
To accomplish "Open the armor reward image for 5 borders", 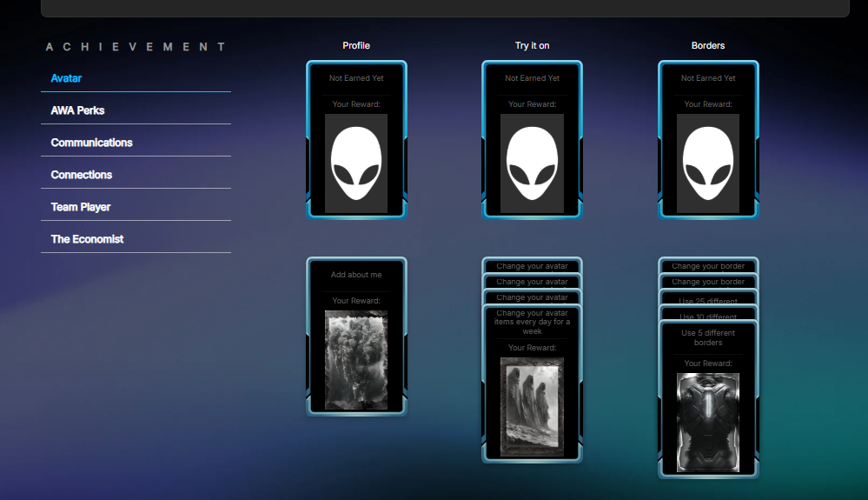I will [x=707, y=423].
